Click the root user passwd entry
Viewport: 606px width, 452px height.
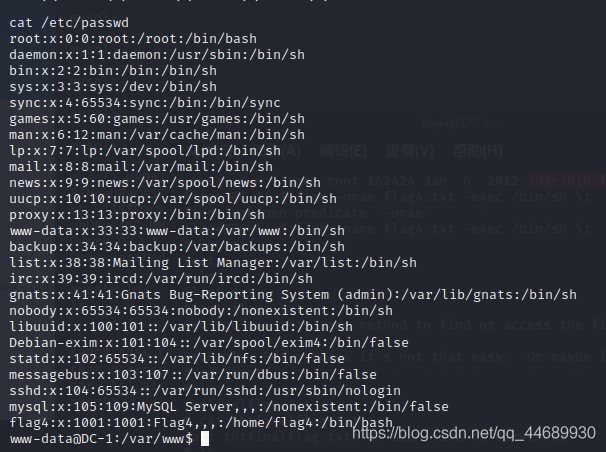pyautogui.click(x=132, y=39)
